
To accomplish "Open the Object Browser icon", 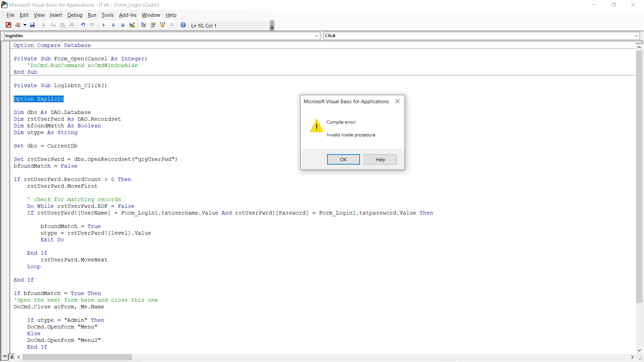I will (x=163, y=25).
